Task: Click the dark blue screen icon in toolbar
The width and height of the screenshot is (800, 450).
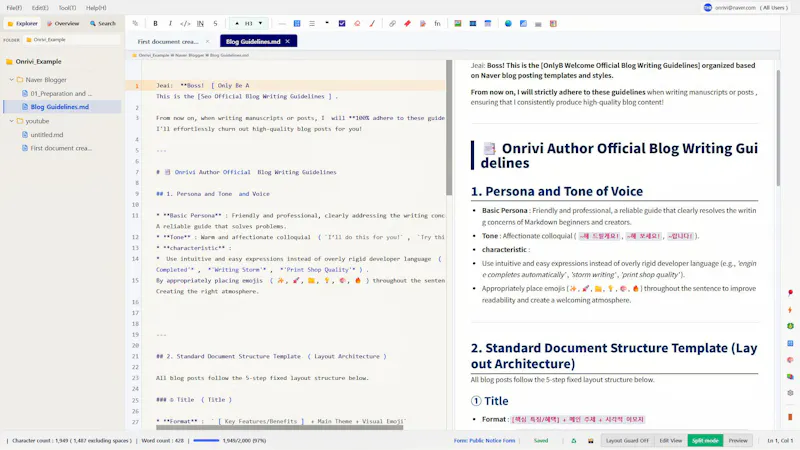Action: coord(473,23)
